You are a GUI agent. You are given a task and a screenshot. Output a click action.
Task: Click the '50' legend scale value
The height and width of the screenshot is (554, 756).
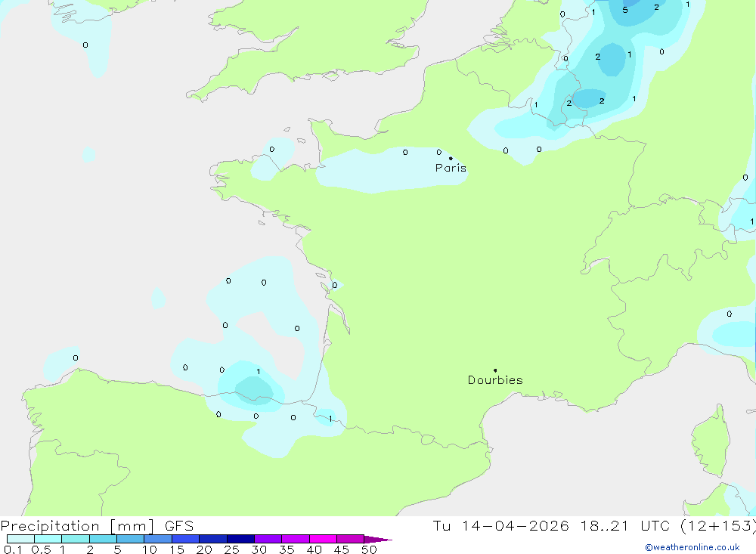click(x=369, y=549)
